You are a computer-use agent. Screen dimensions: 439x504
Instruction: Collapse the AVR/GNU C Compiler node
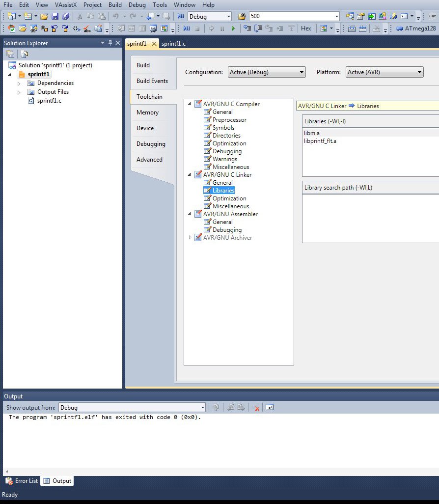pos(189,104)
